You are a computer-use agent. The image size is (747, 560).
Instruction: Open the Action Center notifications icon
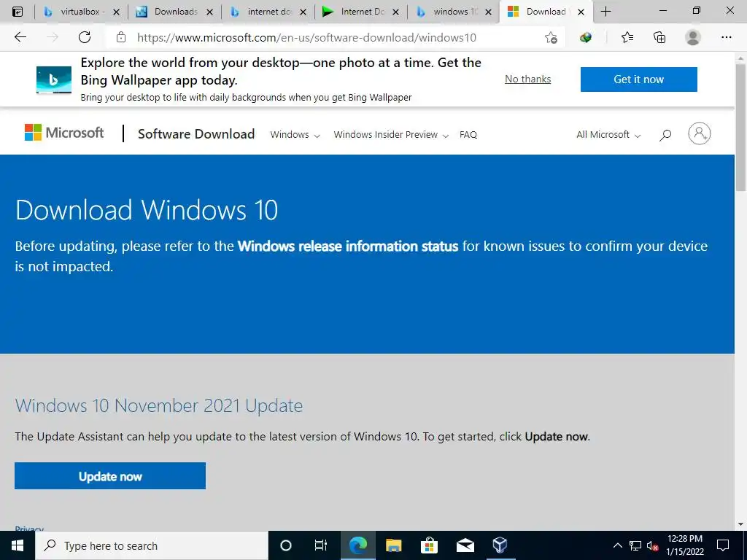723,545
